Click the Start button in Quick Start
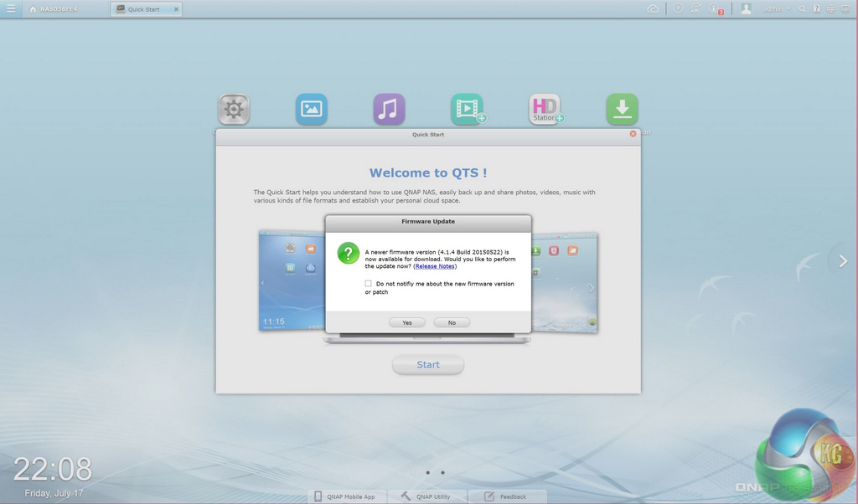Screen dimensions: 858x504 (428, 365)
